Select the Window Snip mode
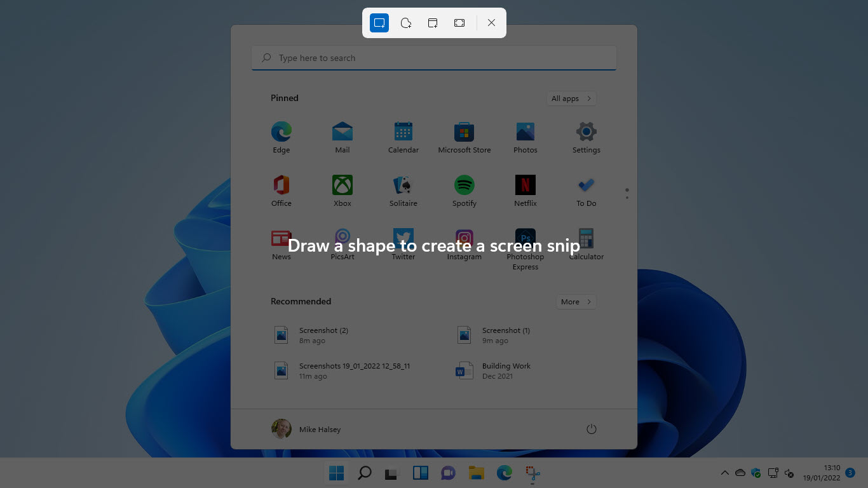Viewport: 868px width, 488px height. 433,23
